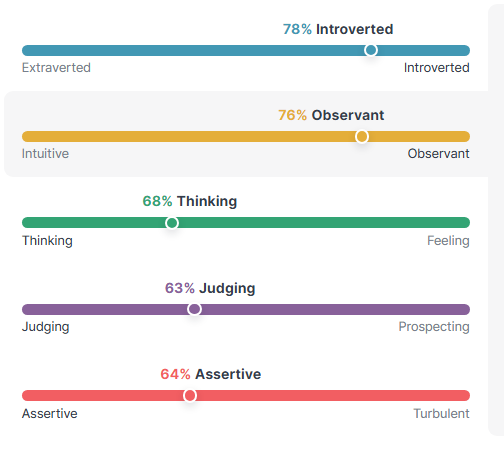Click the 76% Observant heading
The image size is (504, 453).
pos(331,115)
